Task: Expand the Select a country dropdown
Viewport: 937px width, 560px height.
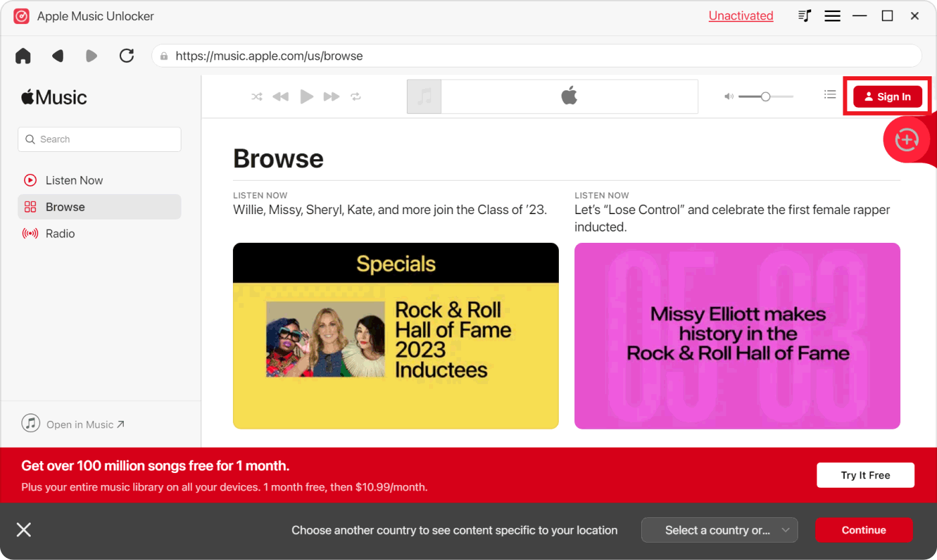Action: tap(719, 530)
